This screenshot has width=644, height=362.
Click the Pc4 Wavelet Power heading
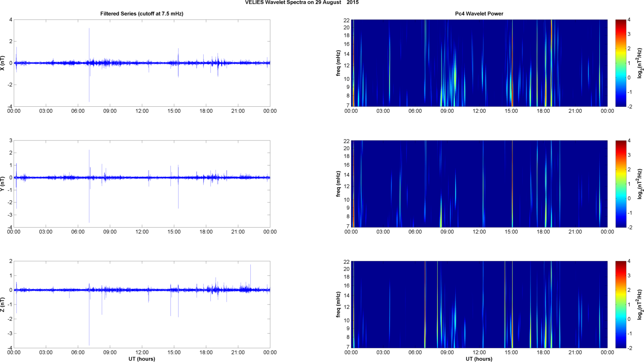point(479,14)
